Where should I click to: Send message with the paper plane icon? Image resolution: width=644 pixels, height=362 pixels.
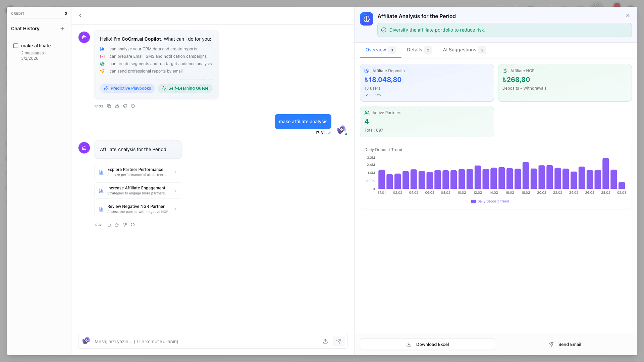pos(339,341)
